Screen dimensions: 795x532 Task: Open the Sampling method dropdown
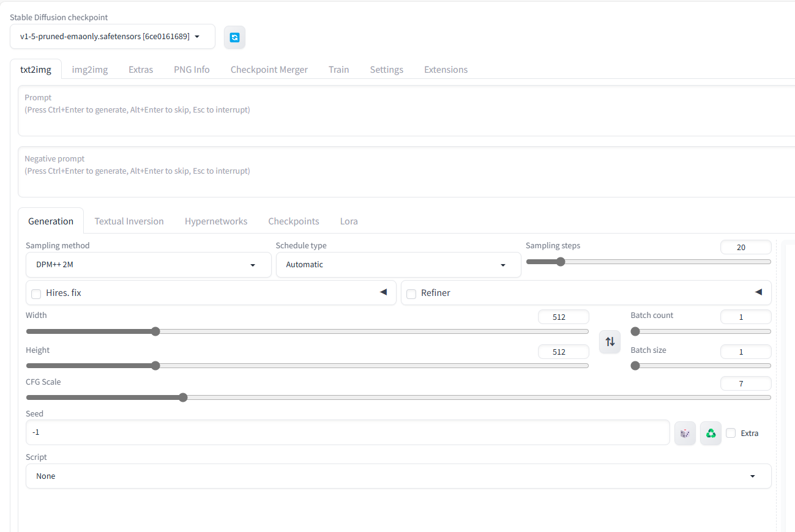tap(148, 265)
